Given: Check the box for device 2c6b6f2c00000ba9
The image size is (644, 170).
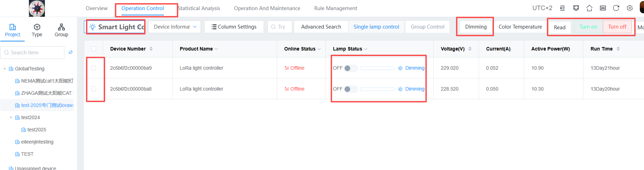Looking at the screenshot, I should point(94,68).
